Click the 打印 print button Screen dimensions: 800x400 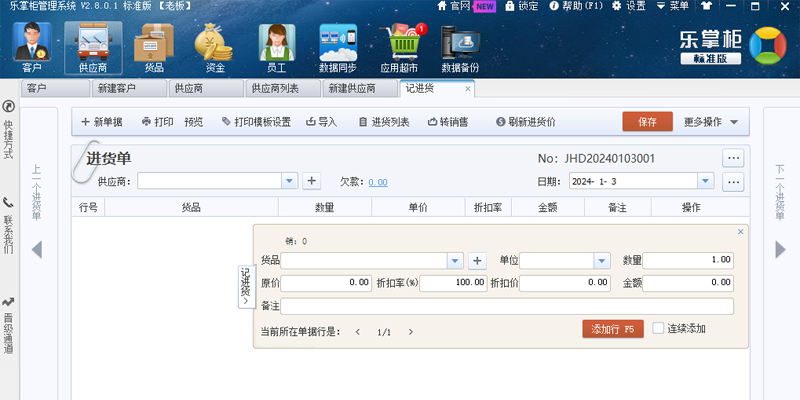tap(158, 122)
